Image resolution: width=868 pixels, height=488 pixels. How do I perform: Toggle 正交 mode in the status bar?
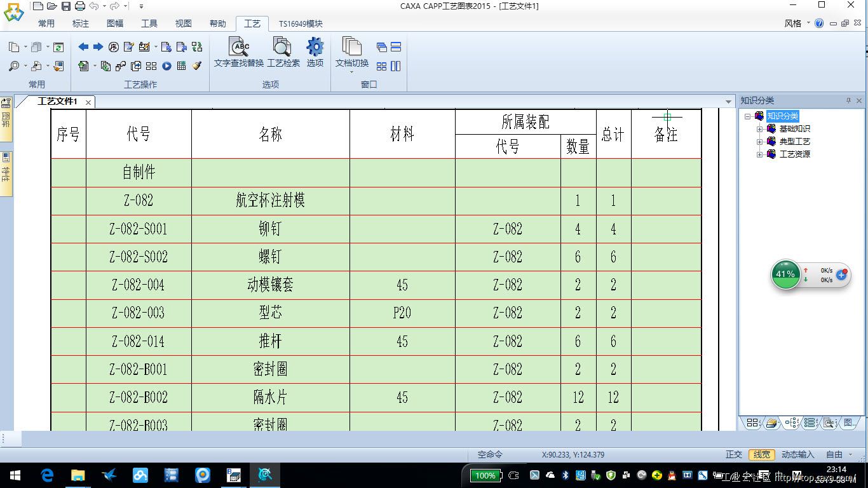pyautogui.click(x=734, y=454)
